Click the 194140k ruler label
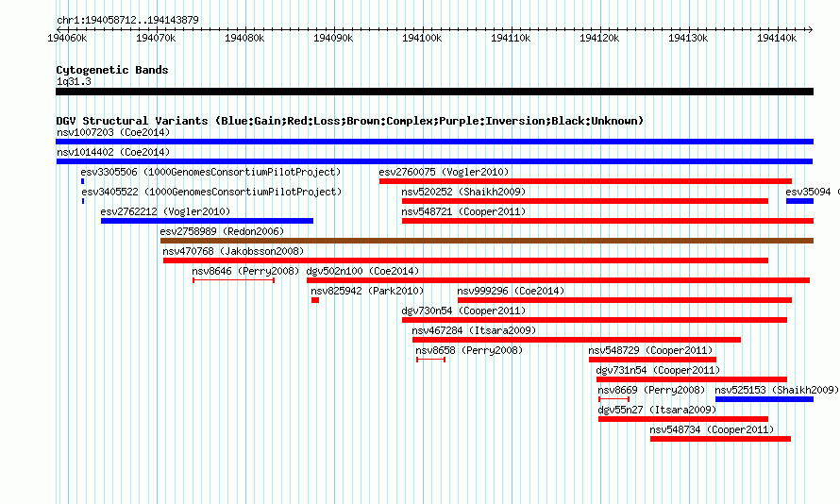Viewport: 840px width, 504px height. [777, 38]
